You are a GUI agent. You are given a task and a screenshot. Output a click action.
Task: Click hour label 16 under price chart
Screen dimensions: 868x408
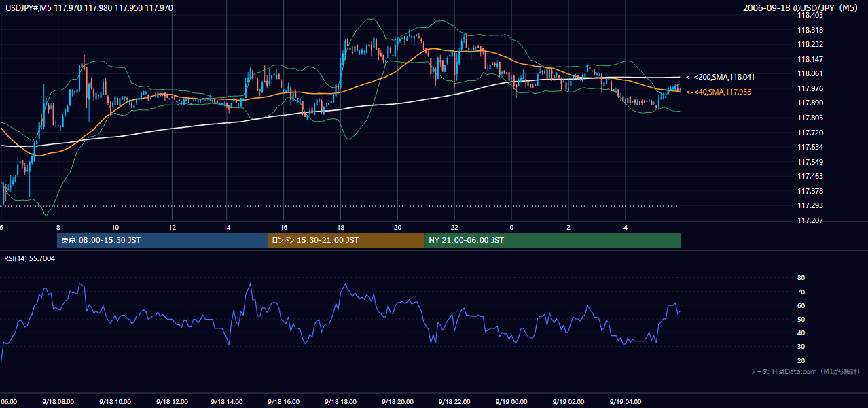pyautogui.click(x=285, y=227)
